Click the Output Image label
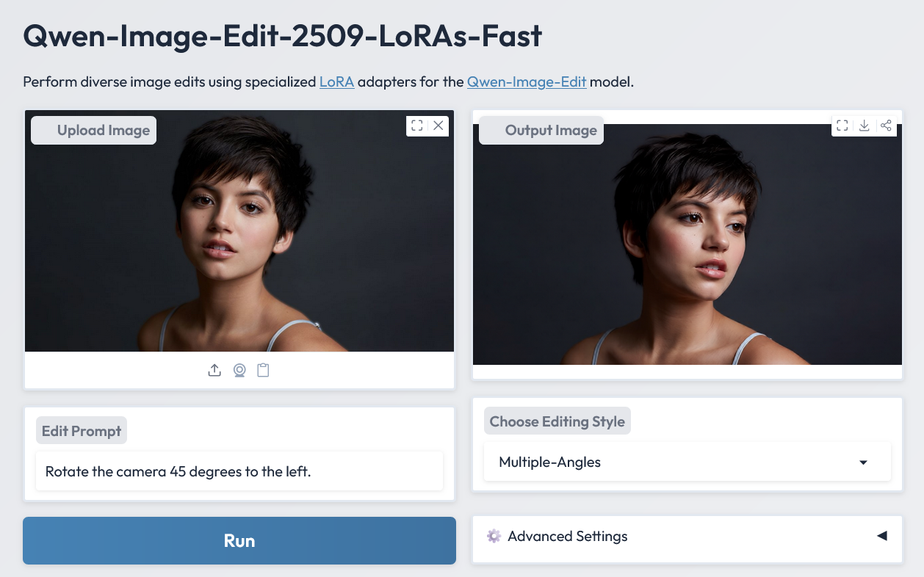Viewport: 924px width, 577px height. (x=541, y=131)
